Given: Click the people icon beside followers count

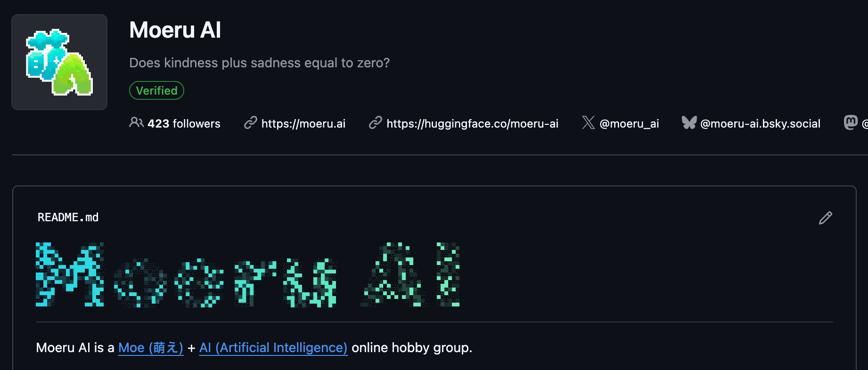Looking at the screenshot, I should pos(136,123).
